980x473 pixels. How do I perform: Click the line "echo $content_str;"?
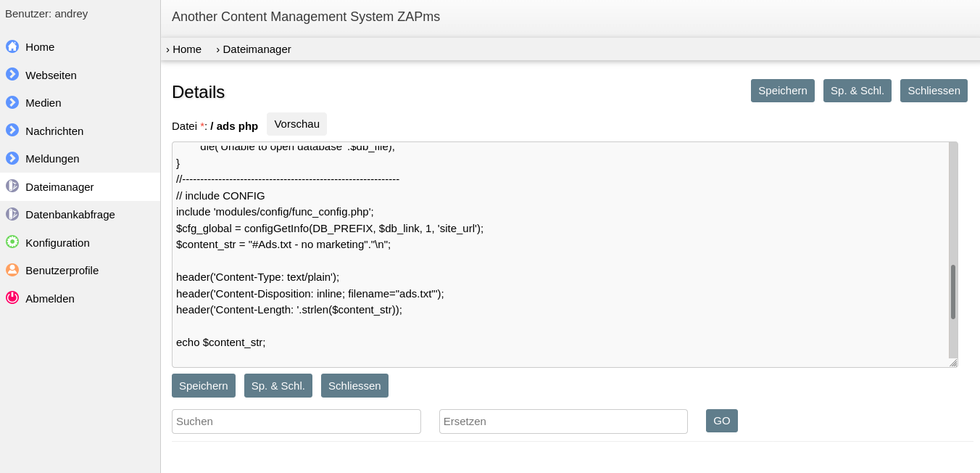221,342
